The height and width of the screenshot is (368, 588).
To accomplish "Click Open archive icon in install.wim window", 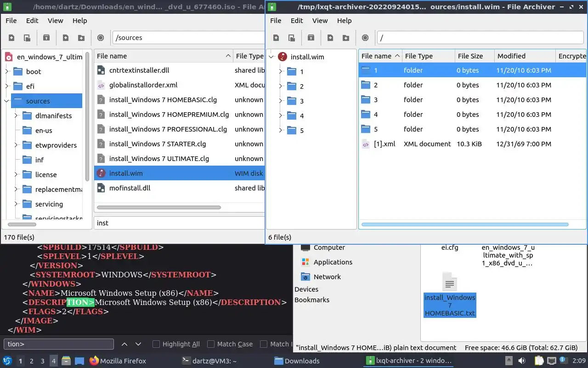I will click(292, 38).
